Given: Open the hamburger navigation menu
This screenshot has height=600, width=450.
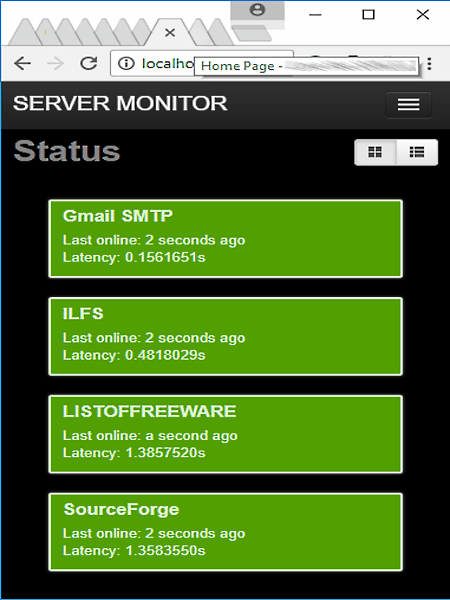Looking at the screenshot, I should coord(408,104).
